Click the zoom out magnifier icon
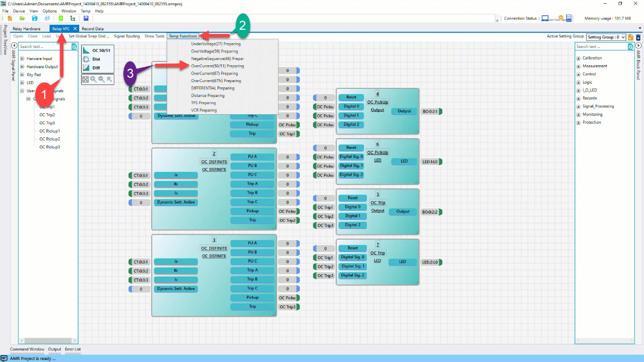The width and height of the screenshot is (644, 362). (x=101, y=80)
